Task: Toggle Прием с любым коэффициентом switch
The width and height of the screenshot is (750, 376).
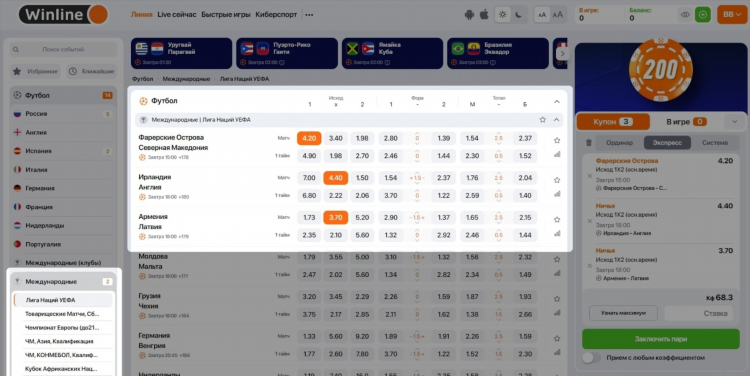Action: [x=592, y=357]
